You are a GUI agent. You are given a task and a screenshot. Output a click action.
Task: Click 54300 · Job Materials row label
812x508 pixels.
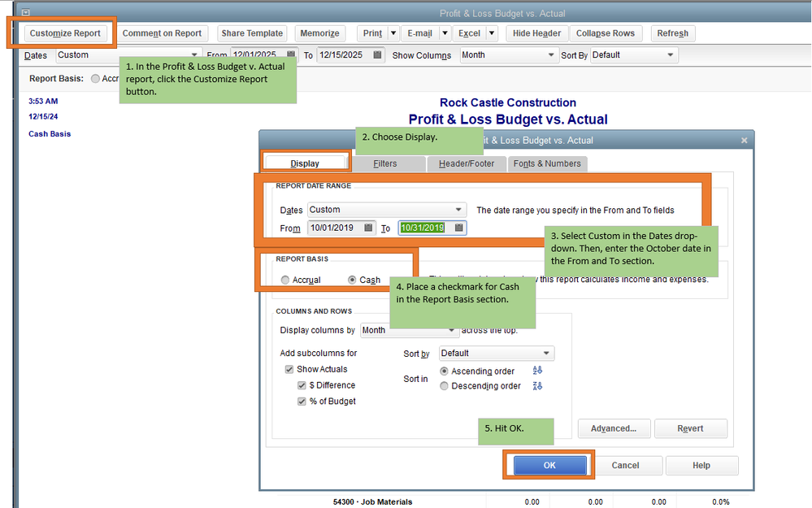pos(372,501)
